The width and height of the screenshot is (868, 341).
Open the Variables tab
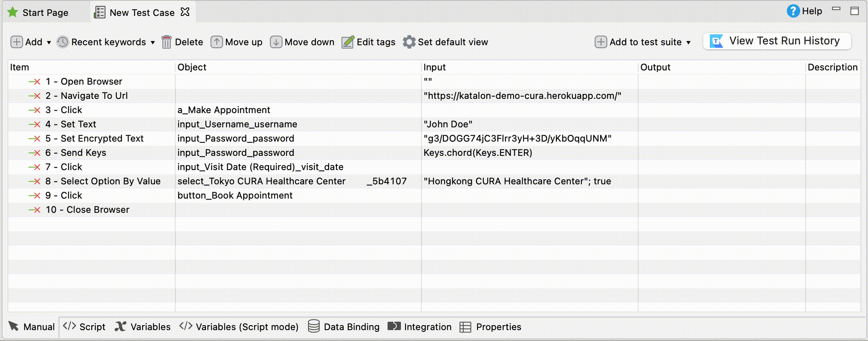click(x=143, y=327)
